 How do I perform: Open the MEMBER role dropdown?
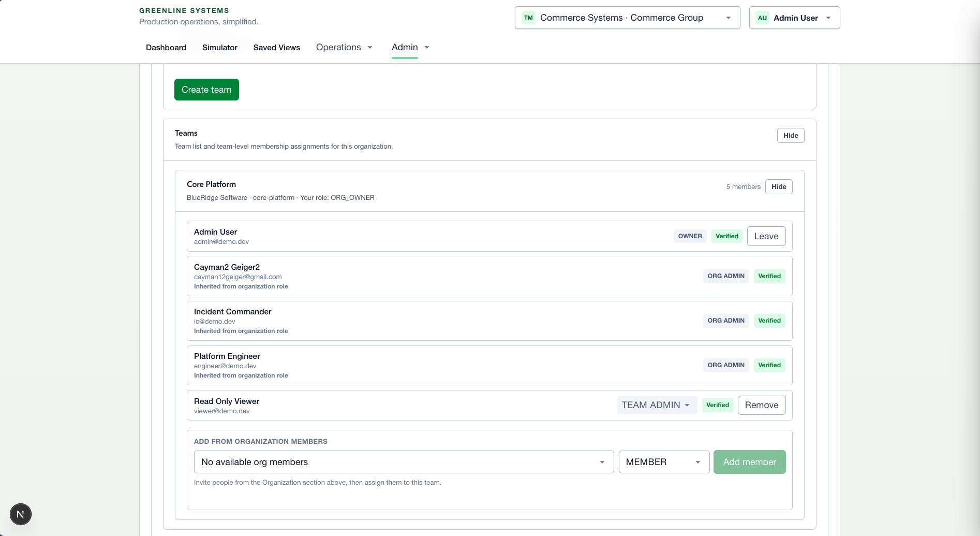[663, 462]
